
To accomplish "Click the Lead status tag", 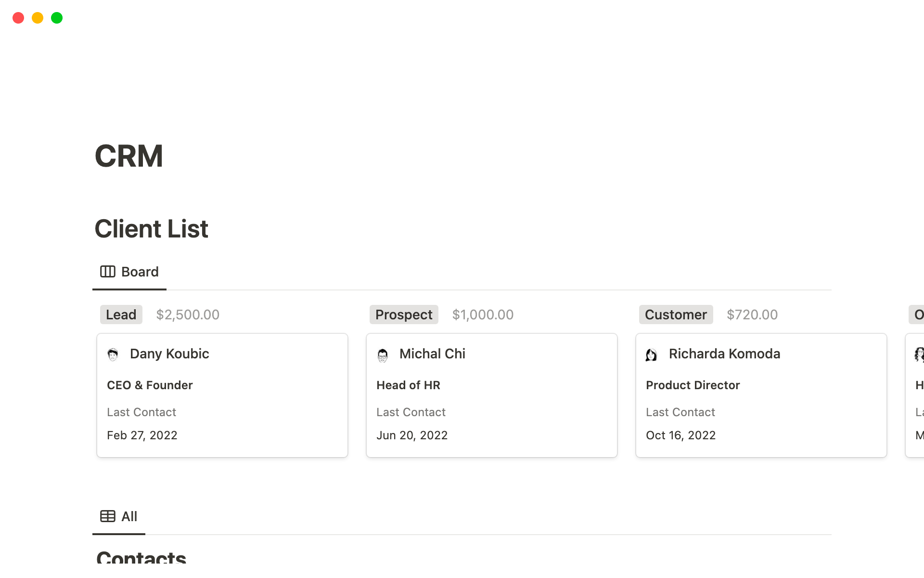I will (x=121, y=315).
